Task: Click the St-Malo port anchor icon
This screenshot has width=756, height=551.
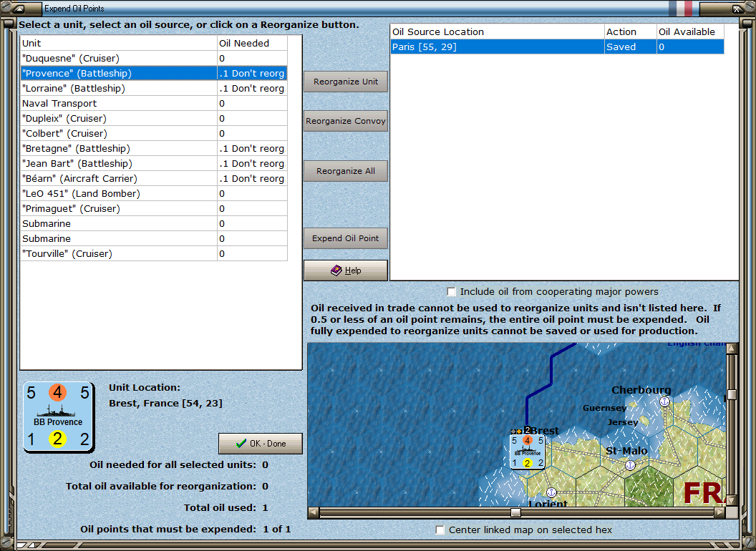Action: (x=630, y=464)
